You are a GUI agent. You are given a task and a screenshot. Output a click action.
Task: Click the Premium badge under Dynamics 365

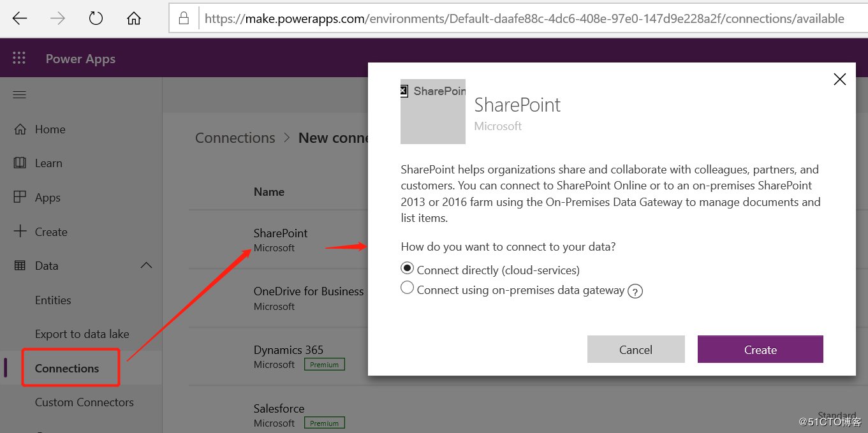[324, 365]
